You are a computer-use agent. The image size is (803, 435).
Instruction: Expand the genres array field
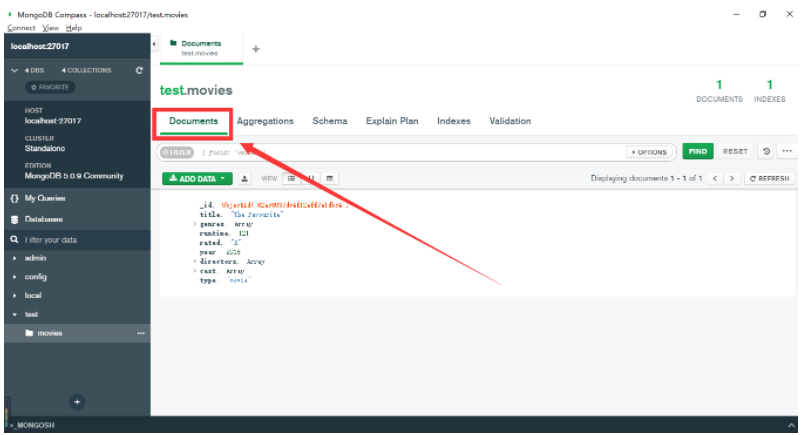click(195, 224)
